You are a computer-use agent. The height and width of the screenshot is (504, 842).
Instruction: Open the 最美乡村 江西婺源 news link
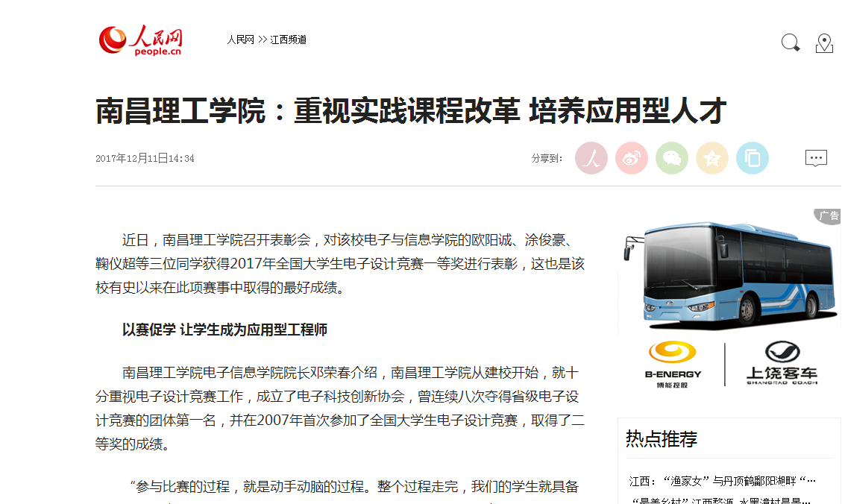click(x=720, y=500)
